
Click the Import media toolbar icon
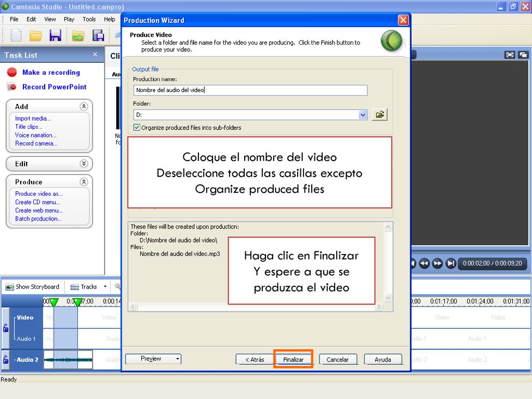click(x=78, y=35)
